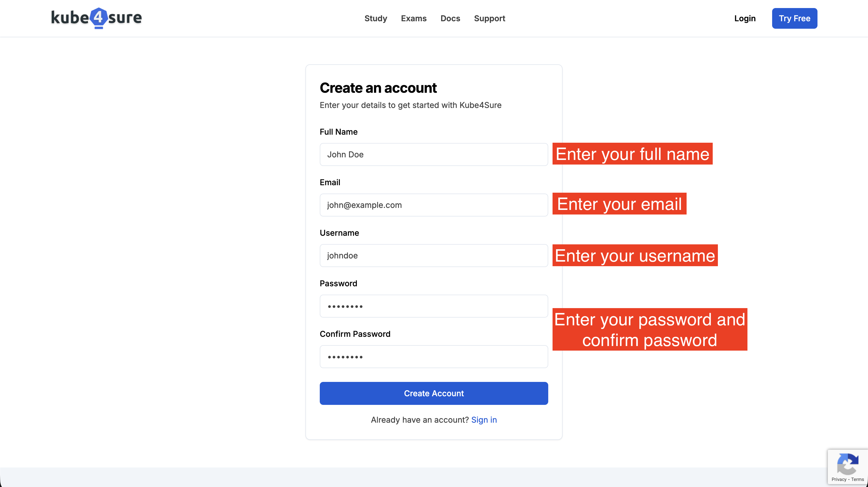Click the Create an account heading
868x487 pixels.
(x=378, y=88)
